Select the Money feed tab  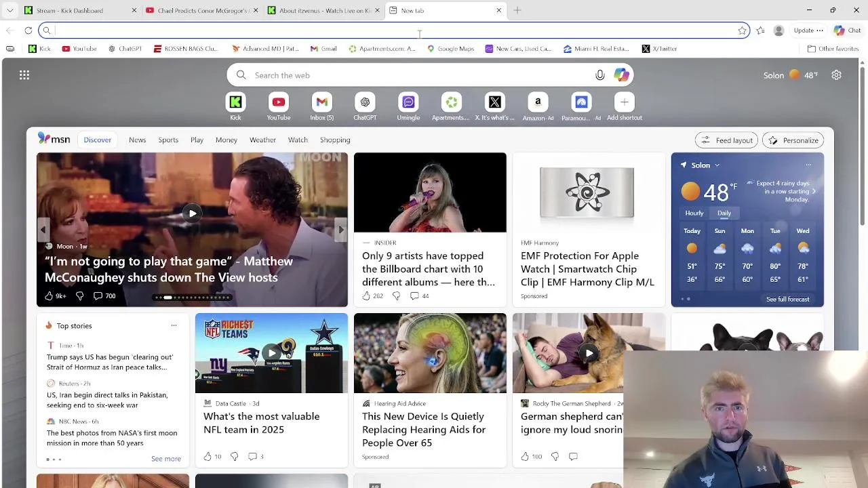(x=226, y=140)
